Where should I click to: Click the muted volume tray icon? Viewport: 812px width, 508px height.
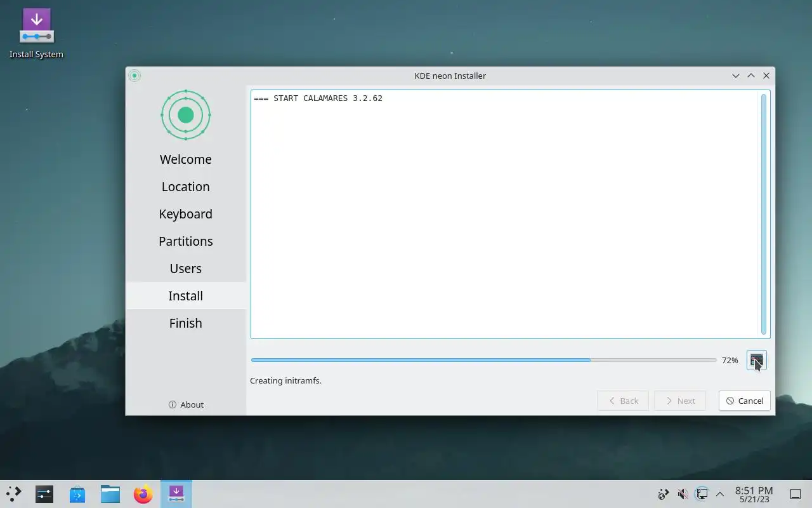[x=683, y=494]
